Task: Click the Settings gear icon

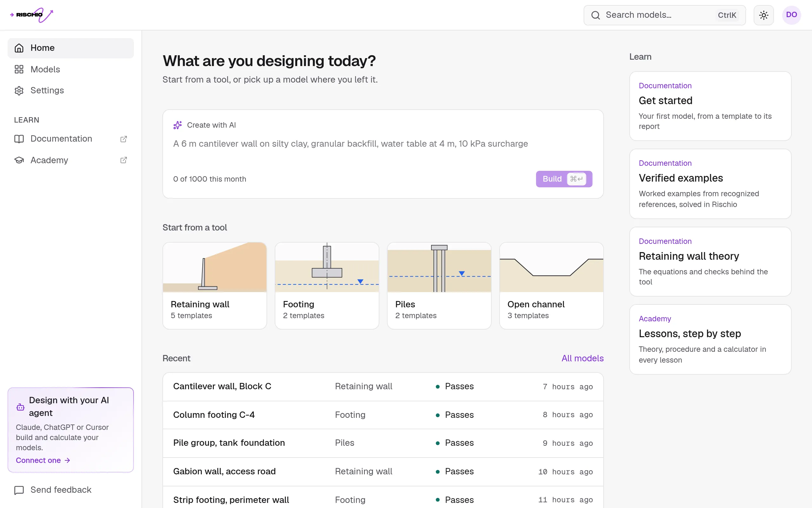Action: (x=19, y=91)
